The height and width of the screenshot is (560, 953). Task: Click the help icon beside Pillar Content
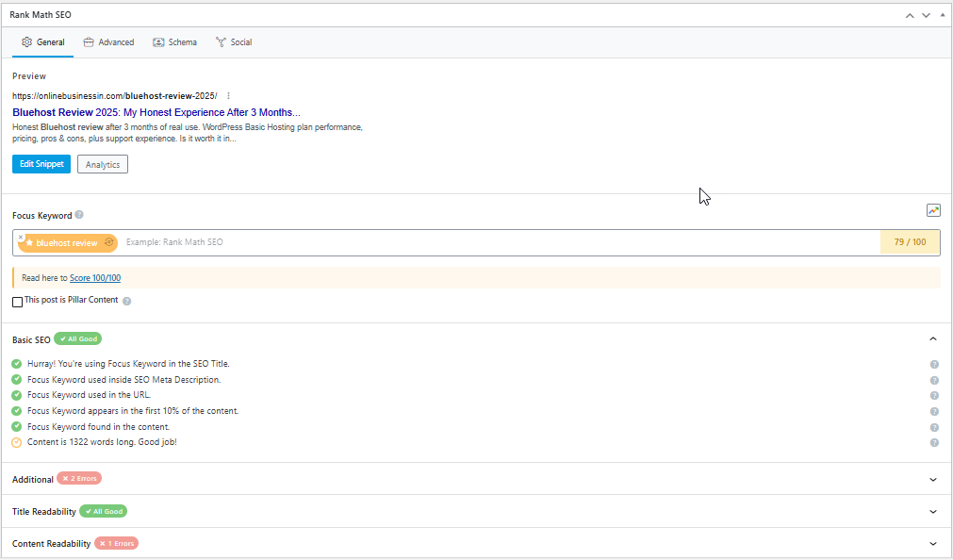click(x=126, y=301)
